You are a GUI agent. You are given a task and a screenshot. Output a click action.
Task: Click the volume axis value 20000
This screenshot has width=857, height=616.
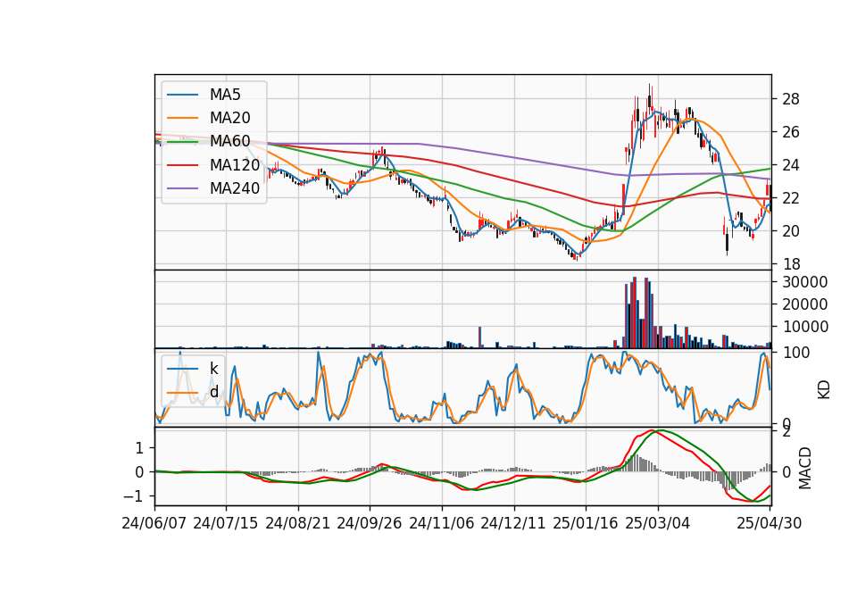[805, 304]
